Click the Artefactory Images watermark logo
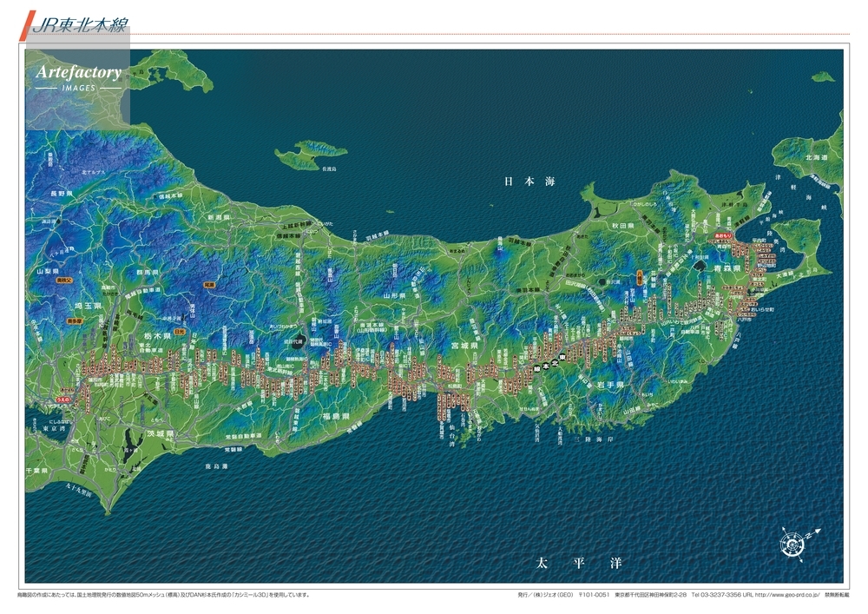This screenshot has width=868, height=614. (78, 78)
